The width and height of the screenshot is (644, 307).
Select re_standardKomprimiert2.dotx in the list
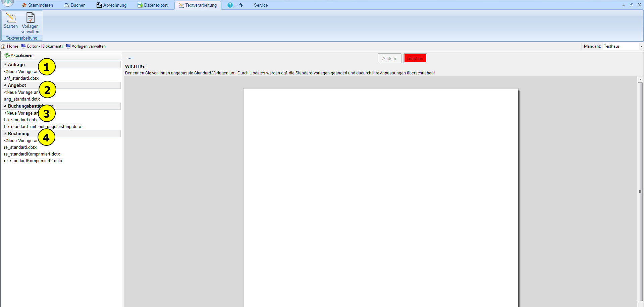pos(33,161)
